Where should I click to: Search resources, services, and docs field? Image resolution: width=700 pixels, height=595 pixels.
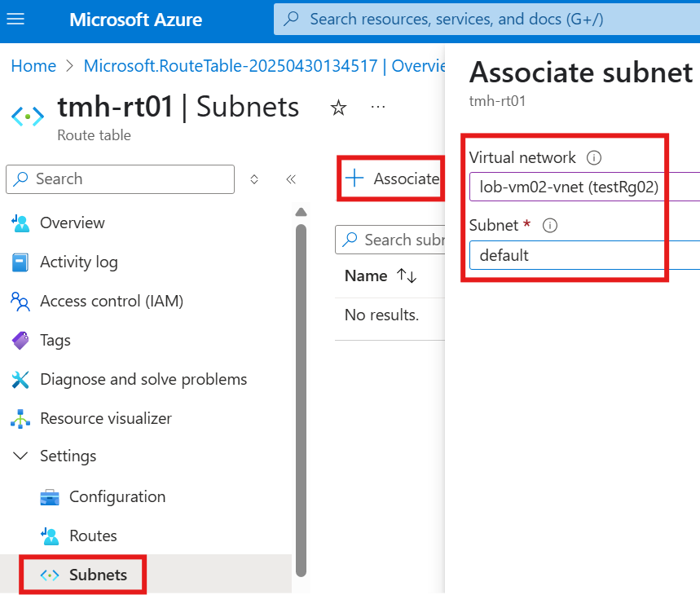[486, 20]
